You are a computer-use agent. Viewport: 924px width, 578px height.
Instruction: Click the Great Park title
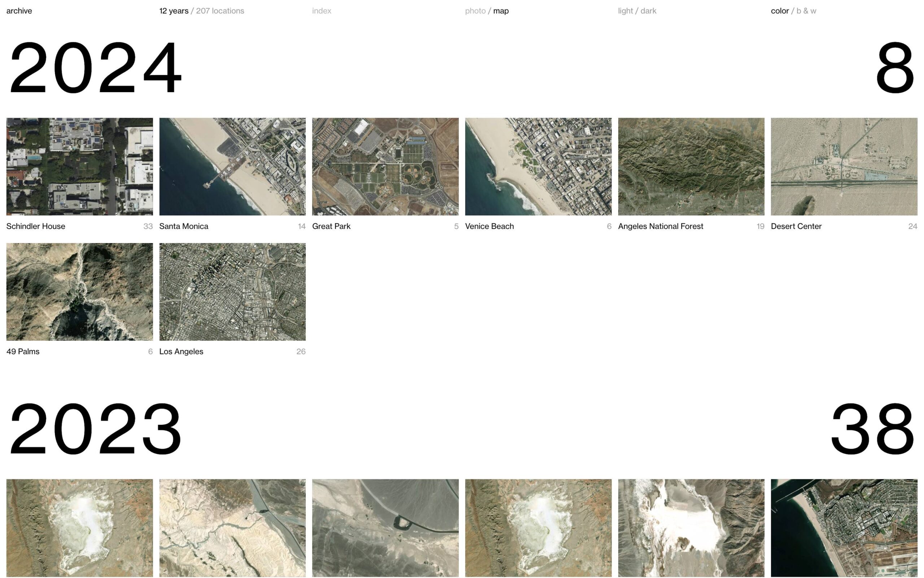(331, 226)
